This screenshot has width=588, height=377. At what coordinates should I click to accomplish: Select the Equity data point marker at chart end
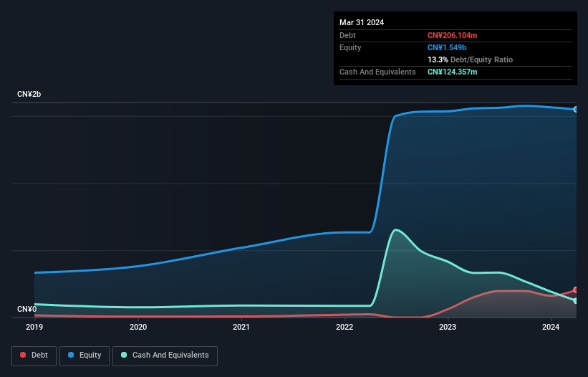coord(576,110)
